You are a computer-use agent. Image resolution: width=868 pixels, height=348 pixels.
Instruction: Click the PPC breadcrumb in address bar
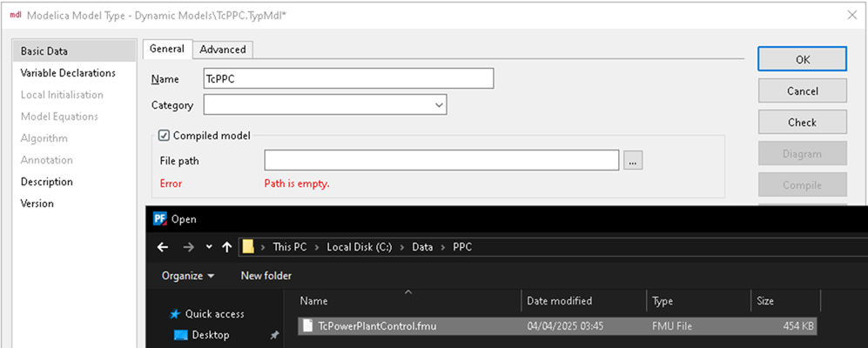pyautogui.click(x=464, y=247)
